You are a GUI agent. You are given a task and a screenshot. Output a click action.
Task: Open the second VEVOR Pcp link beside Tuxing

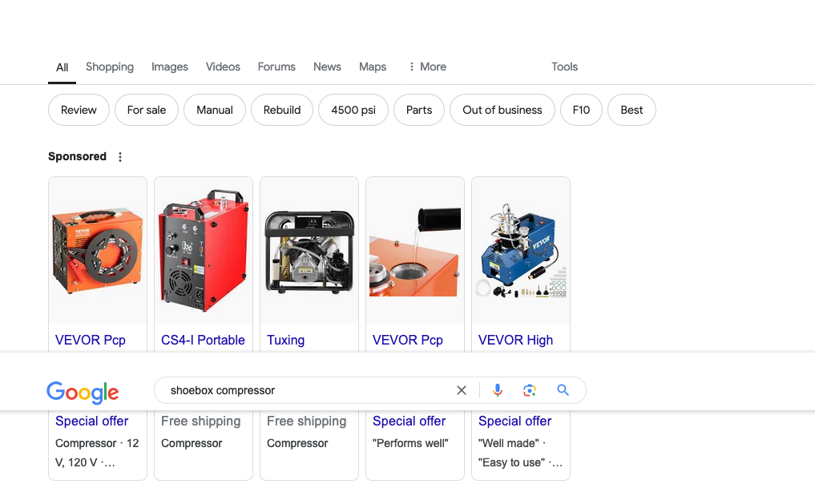[407, 340]
